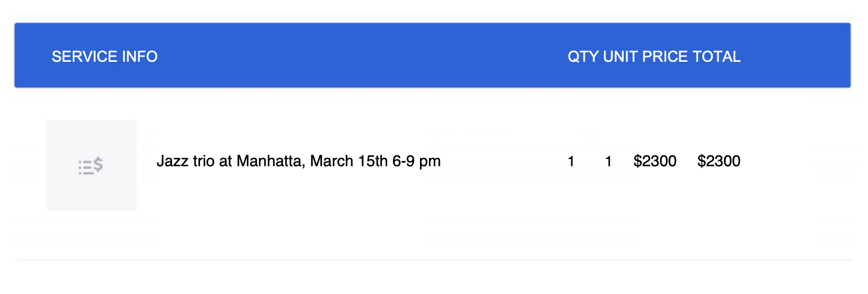Screen dimensions: 868x294
Task: Select the first $2300 price
Action: coord(655,161)
